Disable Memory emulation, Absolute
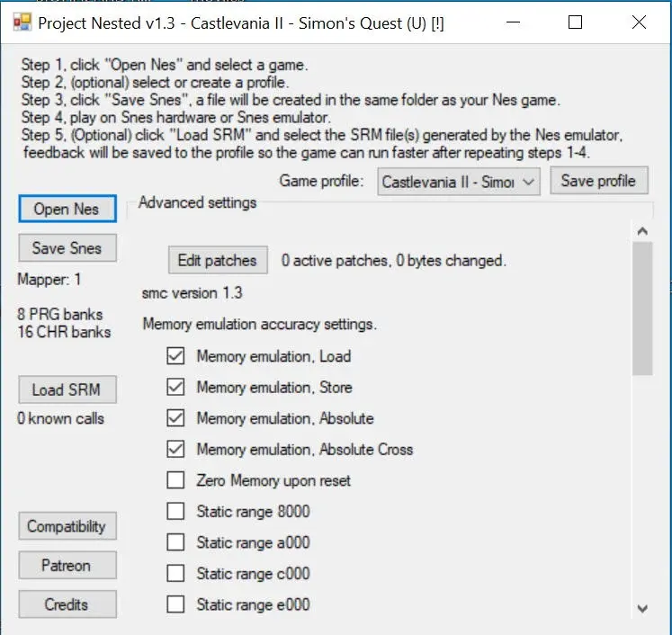672x635 pixels. tap(176, 418)
